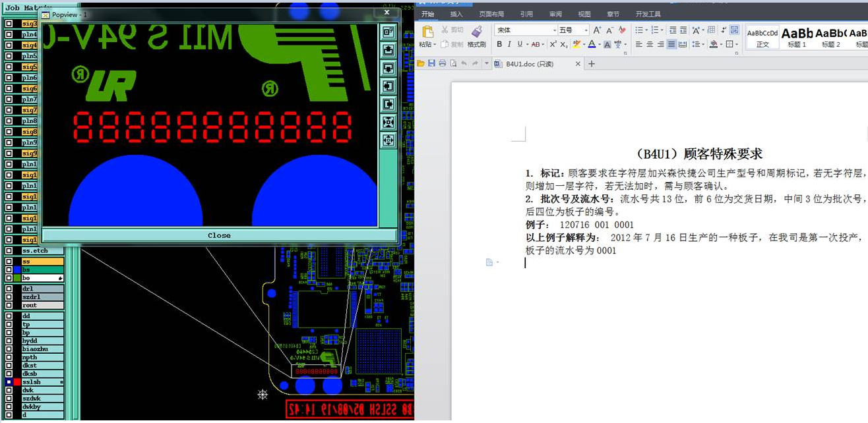Screen dimensions: 868x423
Task: Add a new document tab with plus
Action: pos(592,64)
